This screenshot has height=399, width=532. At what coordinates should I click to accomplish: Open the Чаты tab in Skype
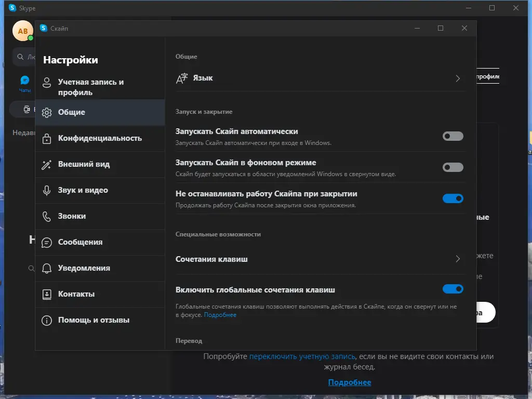[x=25, y=83]
